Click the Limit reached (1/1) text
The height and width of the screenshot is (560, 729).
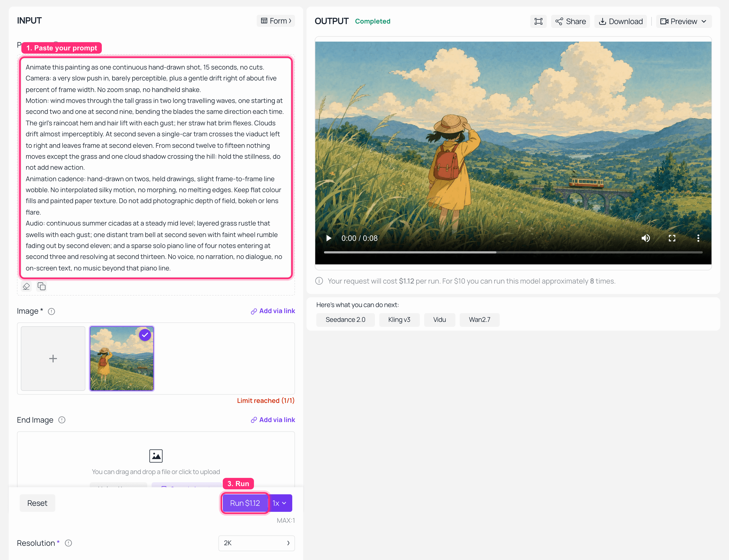266,401
